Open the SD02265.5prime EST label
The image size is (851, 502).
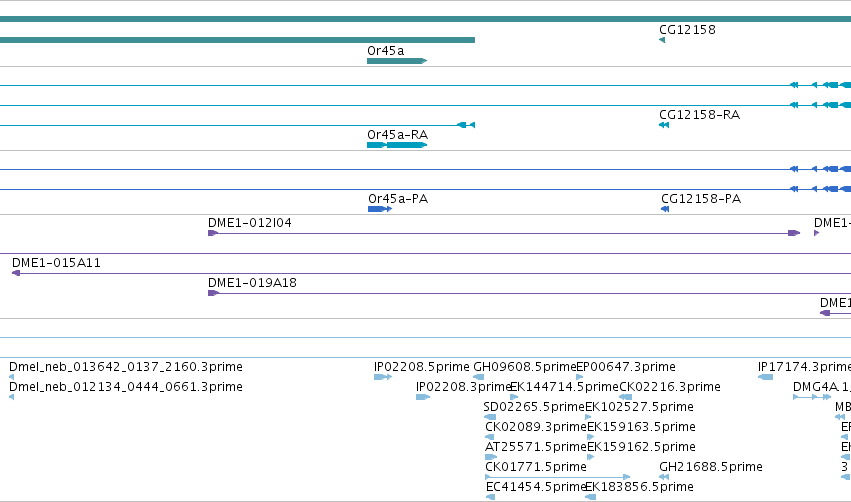point(534,407)
